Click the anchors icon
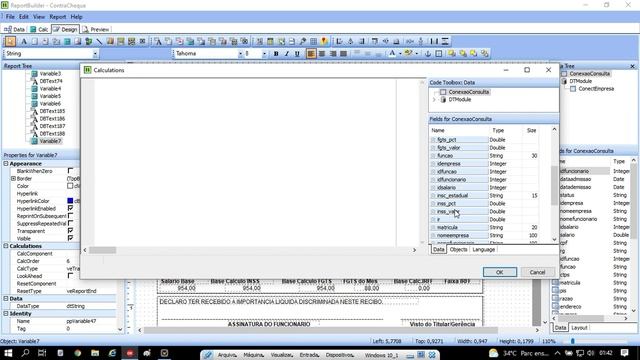 (428, 53)
